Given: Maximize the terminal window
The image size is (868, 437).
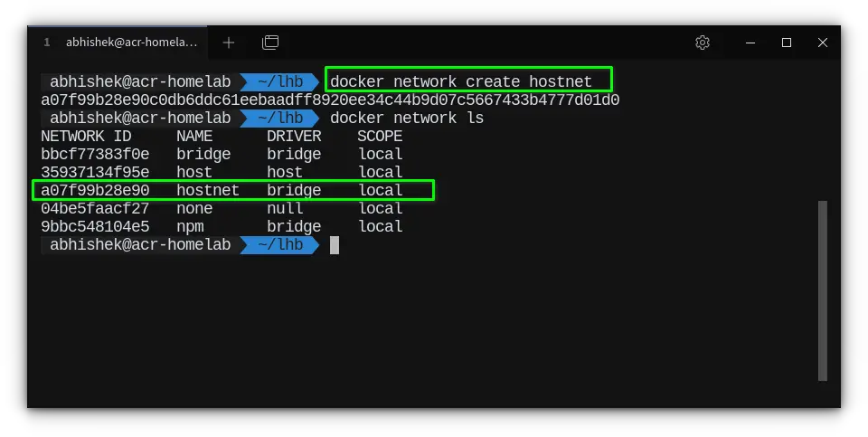Looking at the screenshot, I should 787,43.
